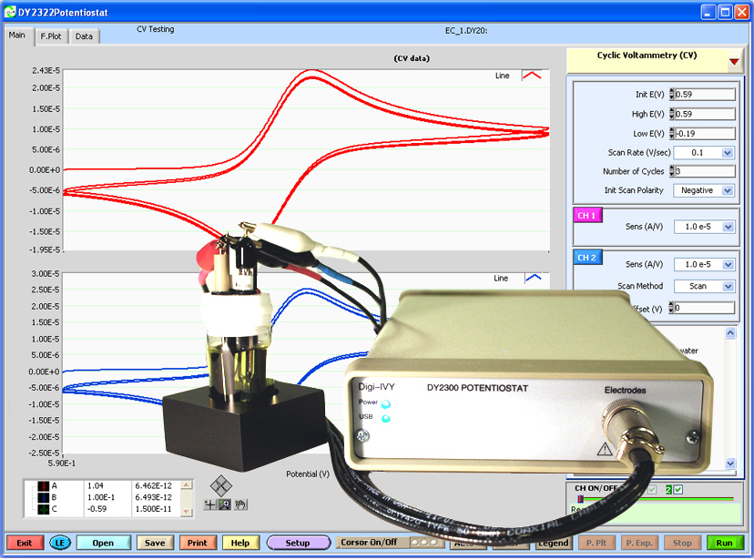754x560 pixels.
Task: Minimize the DY2322Potentiostat window
Action: (x=708, y=12)
